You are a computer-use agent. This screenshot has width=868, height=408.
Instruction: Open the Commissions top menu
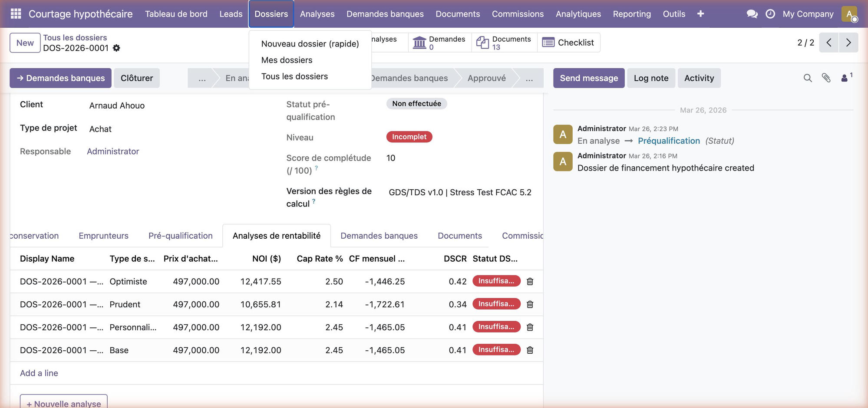(x=518, y=14)
